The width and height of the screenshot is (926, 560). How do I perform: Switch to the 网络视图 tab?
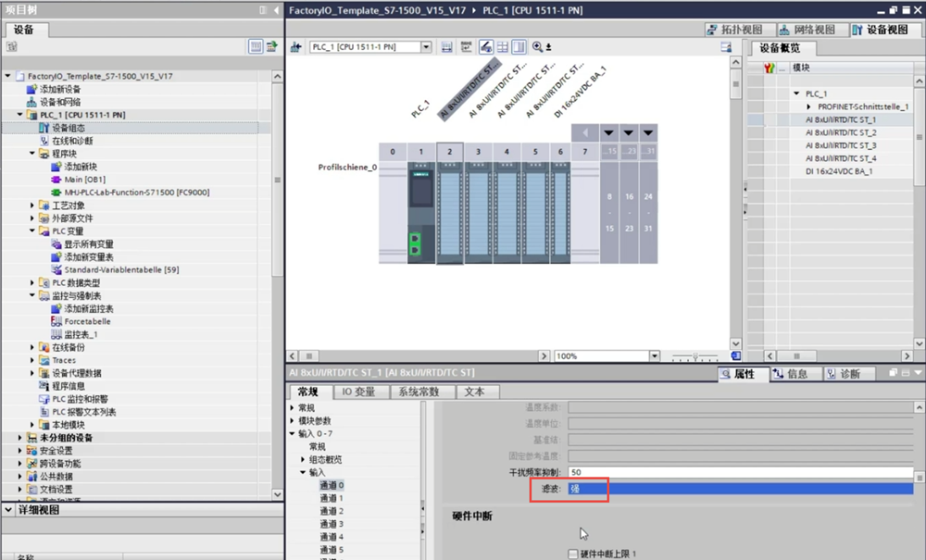coord(808,30)
